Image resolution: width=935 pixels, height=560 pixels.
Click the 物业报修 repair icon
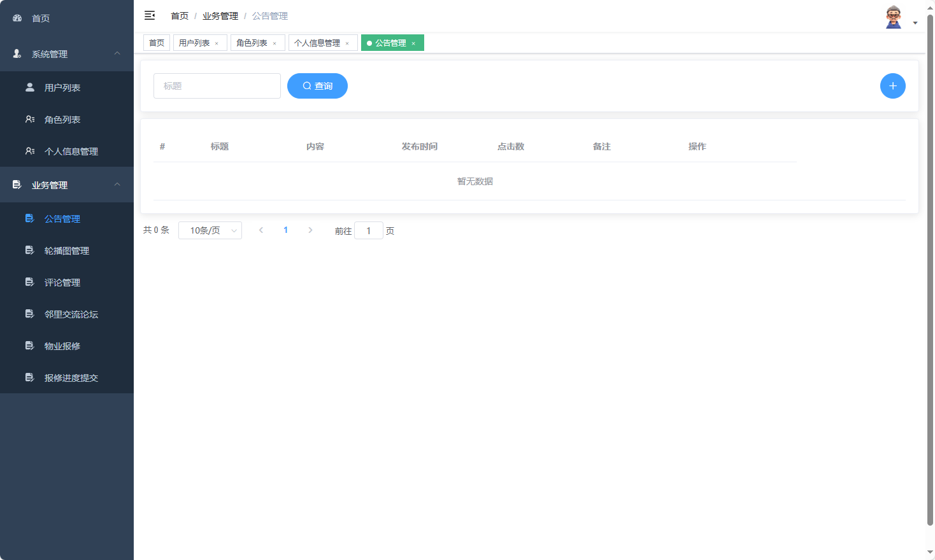(29, 346)
